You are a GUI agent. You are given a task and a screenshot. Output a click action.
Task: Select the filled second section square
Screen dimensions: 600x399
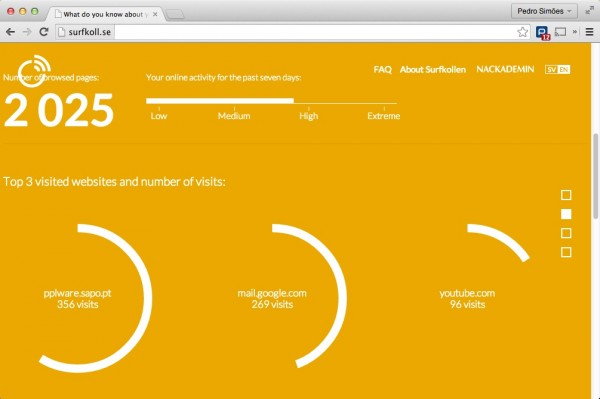566,214
